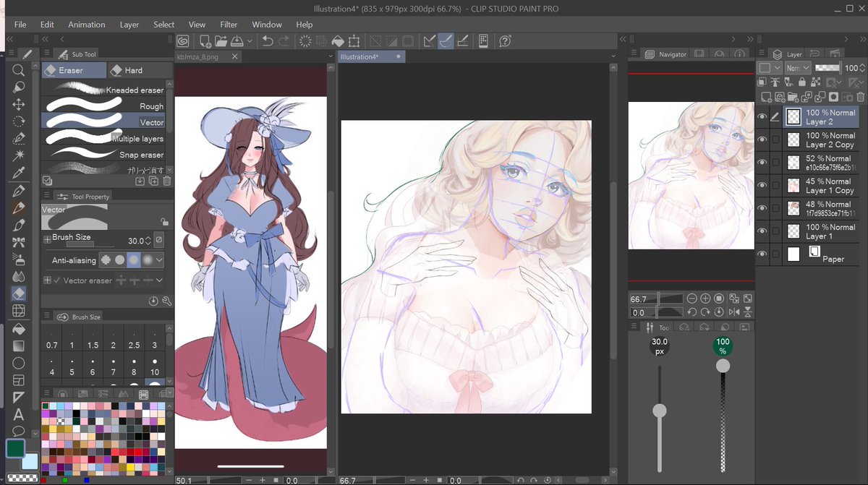Undo the last action
The width and height of the screenshot is (868, 485).
tap(268, 41)
